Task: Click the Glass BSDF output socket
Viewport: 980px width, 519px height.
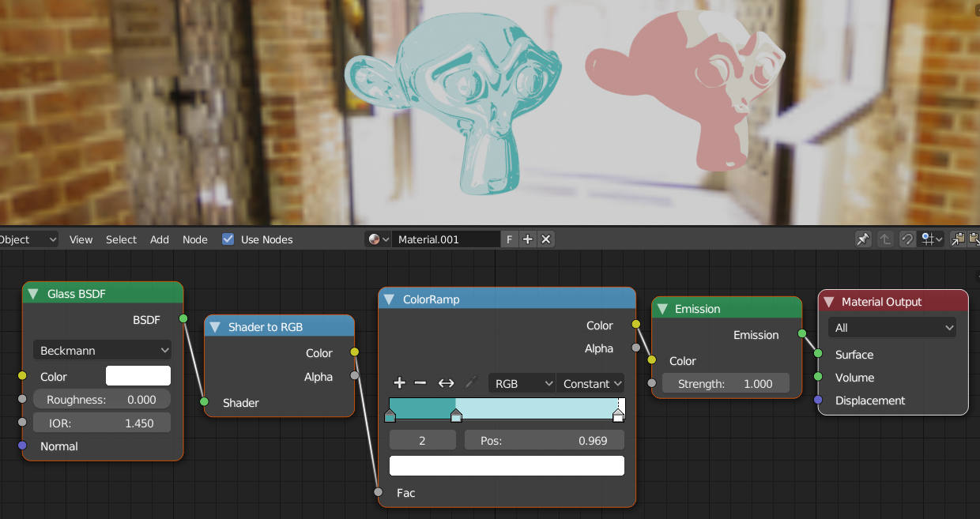Action: point(183,318)
